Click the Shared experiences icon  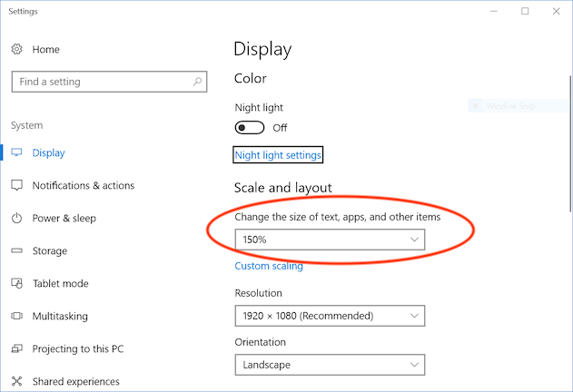tap(16, 382)
